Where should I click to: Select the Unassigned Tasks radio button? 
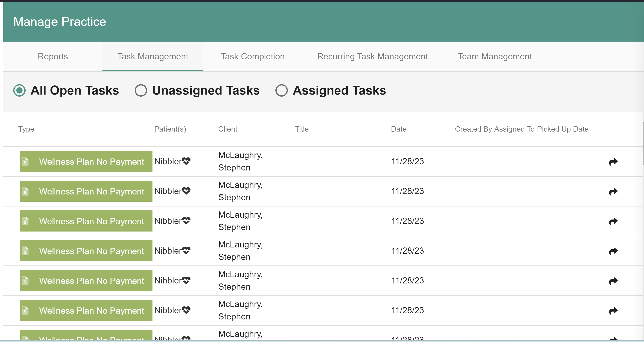pos(141,90)
